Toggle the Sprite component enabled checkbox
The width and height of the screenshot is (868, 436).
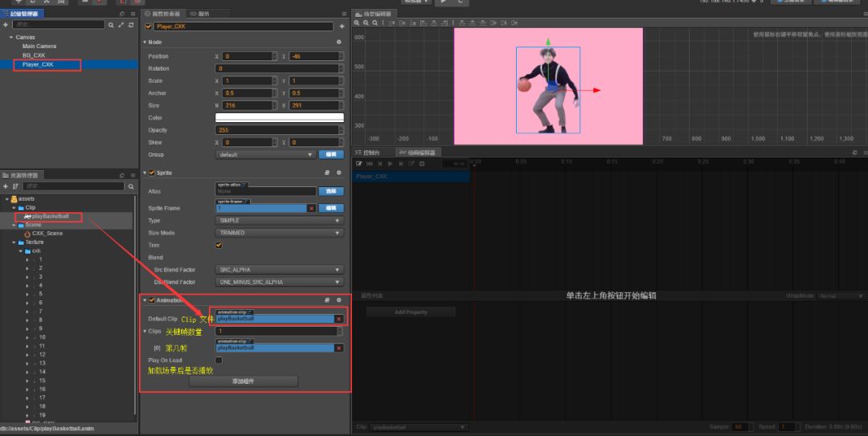(x=152, y=173)
